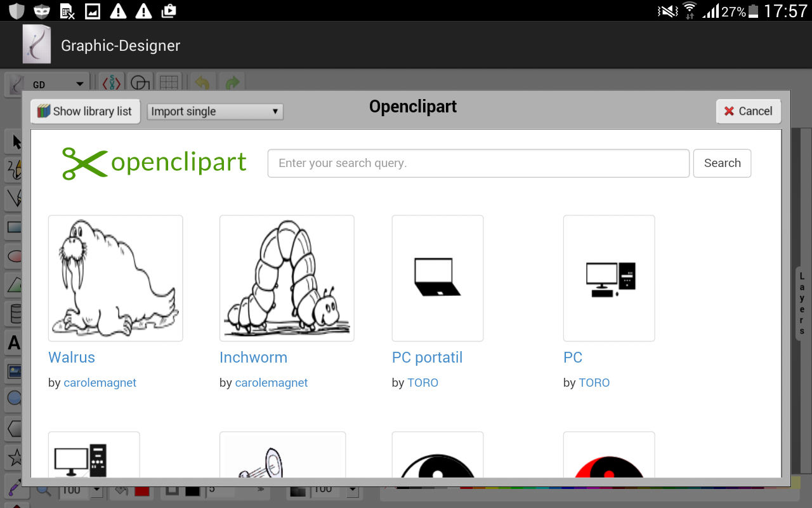Click the red fill color swatch
The height and width of the screenshot is (508, 812).
(141, 490)
